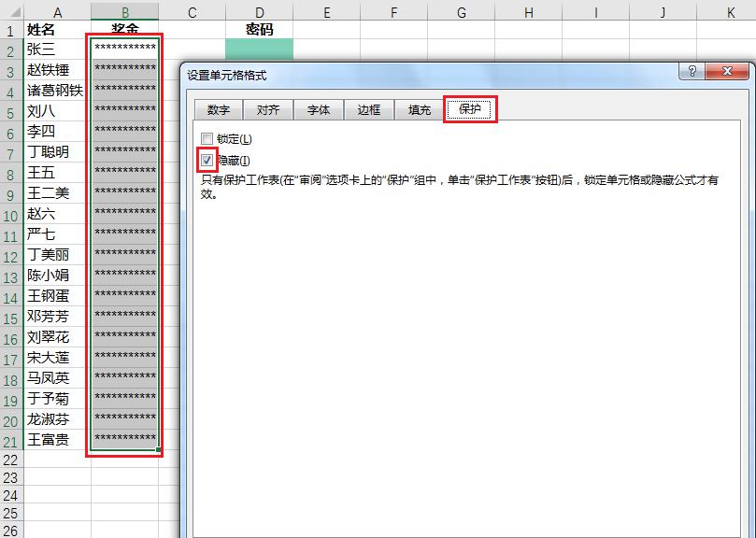The height and width of the screenshot is (538, 756).
Task: Select the cell containing 赵六
Action: click(x=57, y=214)
